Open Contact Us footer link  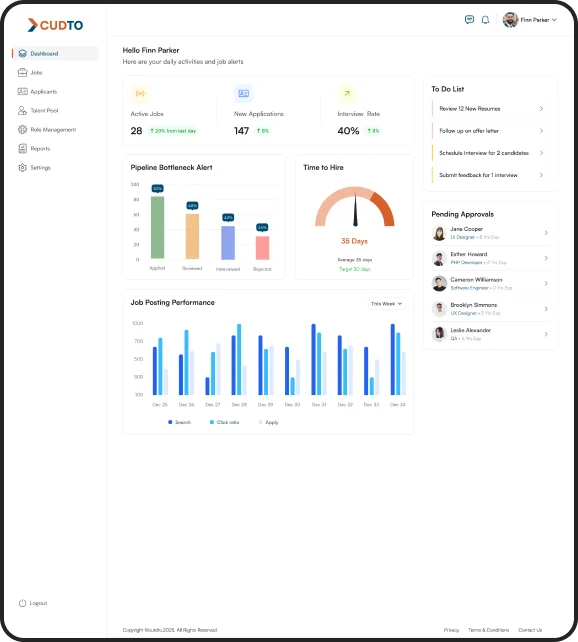[530, 630]
